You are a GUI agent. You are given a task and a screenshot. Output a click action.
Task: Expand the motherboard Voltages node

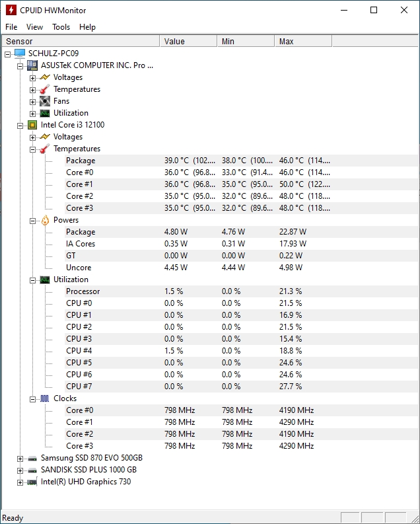32,78
